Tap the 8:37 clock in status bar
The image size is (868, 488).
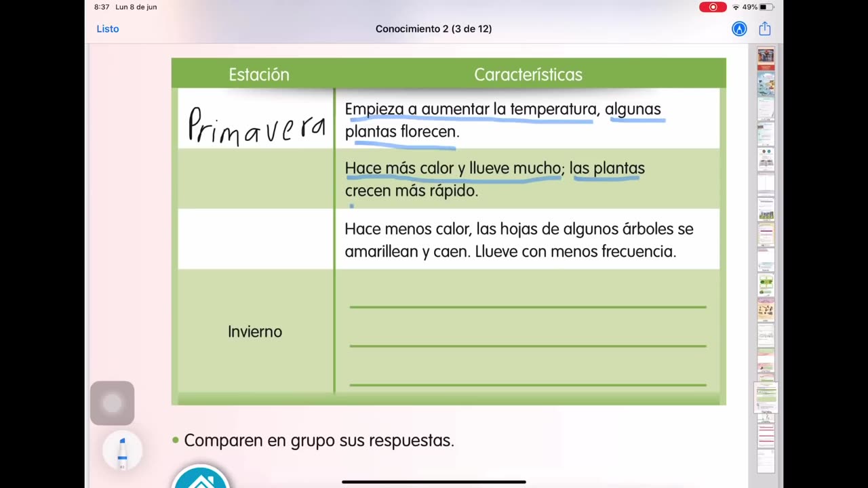pyautogui.click(x=102, y=7)
